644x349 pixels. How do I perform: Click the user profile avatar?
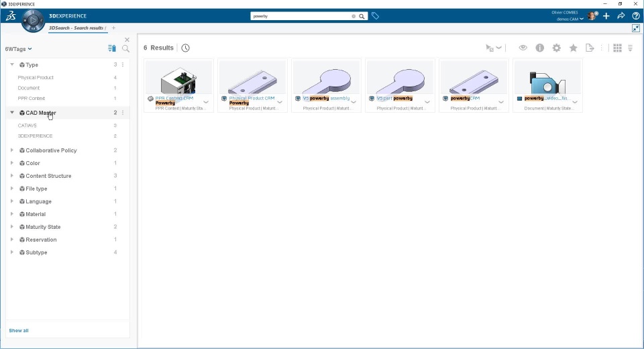click(x=592, y=15)
